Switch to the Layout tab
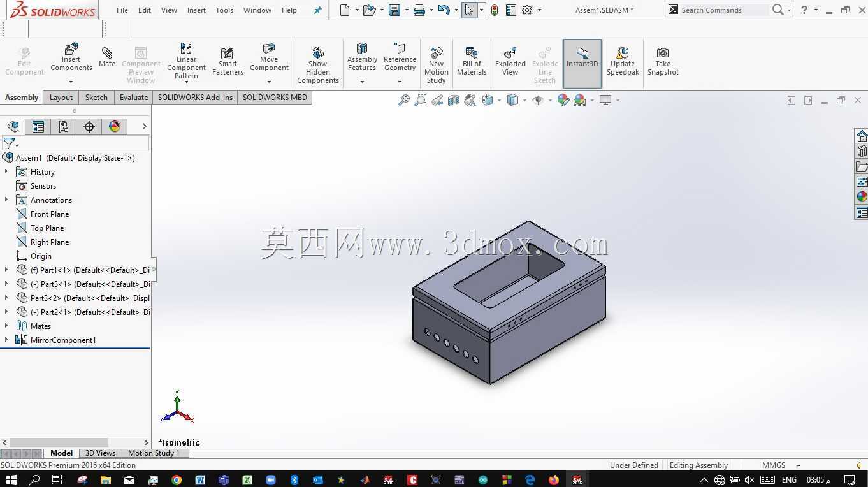Viewport: 868px width, 487px height. (x=61, y=98)
